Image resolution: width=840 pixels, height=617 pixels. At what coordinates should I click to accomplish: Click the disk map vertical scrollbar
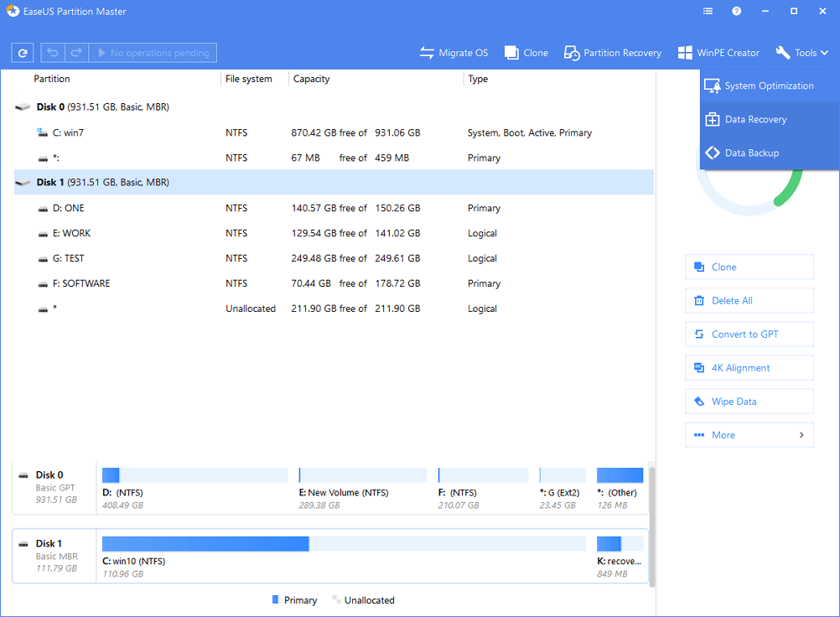[x=652, y=527]
